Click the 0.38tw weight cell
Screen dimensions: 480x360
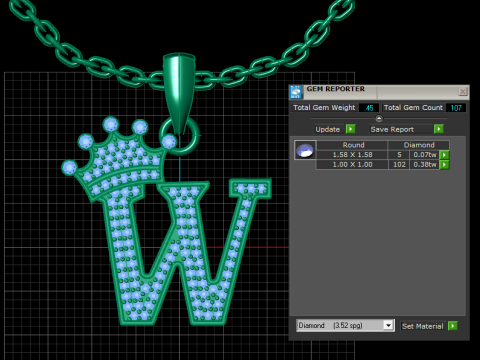pyautogui.click(x=425, y=165)
